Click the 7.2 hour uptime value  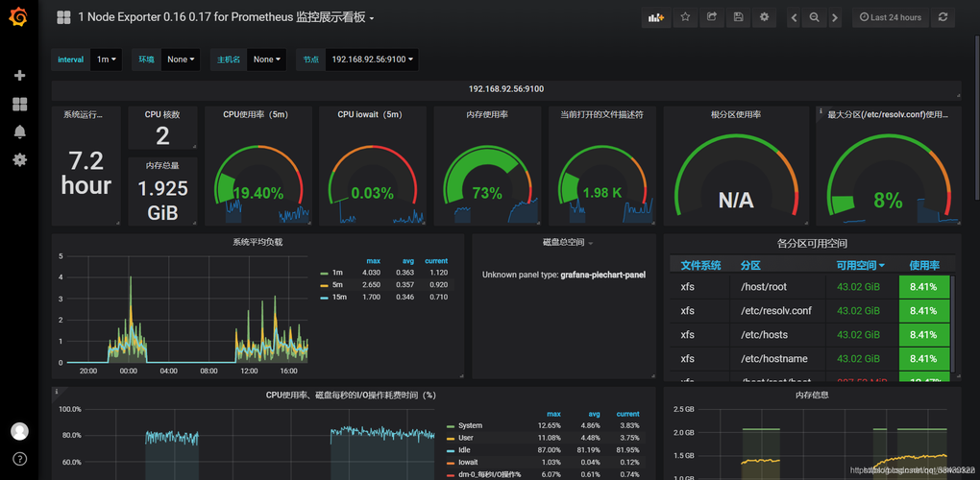(x=86, y=173)
